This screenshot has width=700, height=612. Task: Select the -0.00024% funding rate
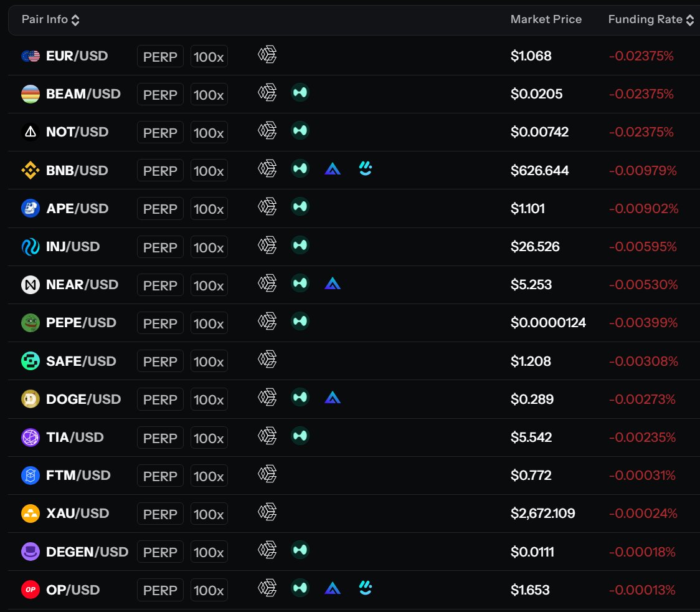pyautogui.click(x=643, y=514)
